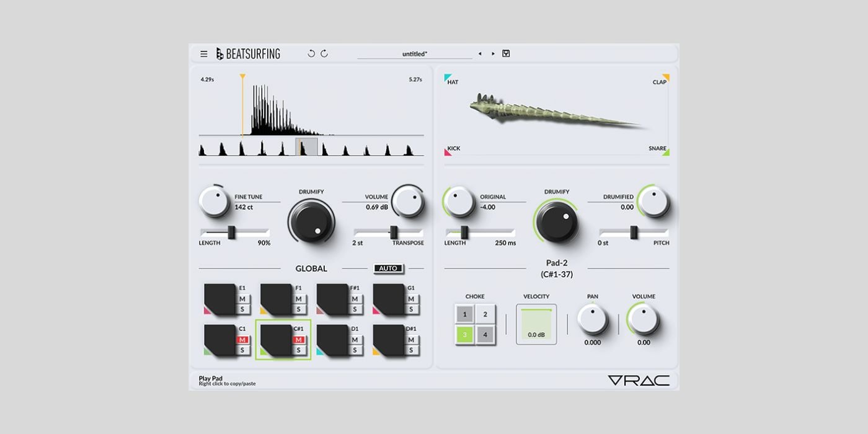The width and height of the screenshot is (868, 434).
Task: Unmute the C1 pad
Action: click(243, 340)
